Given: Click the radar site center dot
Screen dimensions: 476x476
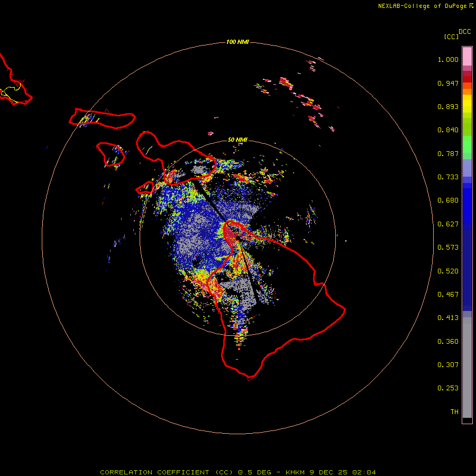Looking at the screenshot, I should coord(237,238).
